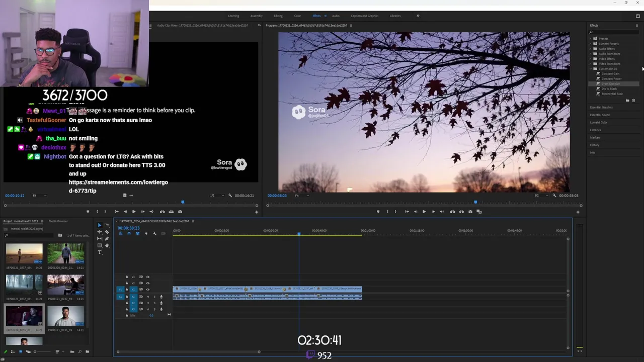
Task: Click the Program monitor scrub bar playhead
Action: click(475, 202)
